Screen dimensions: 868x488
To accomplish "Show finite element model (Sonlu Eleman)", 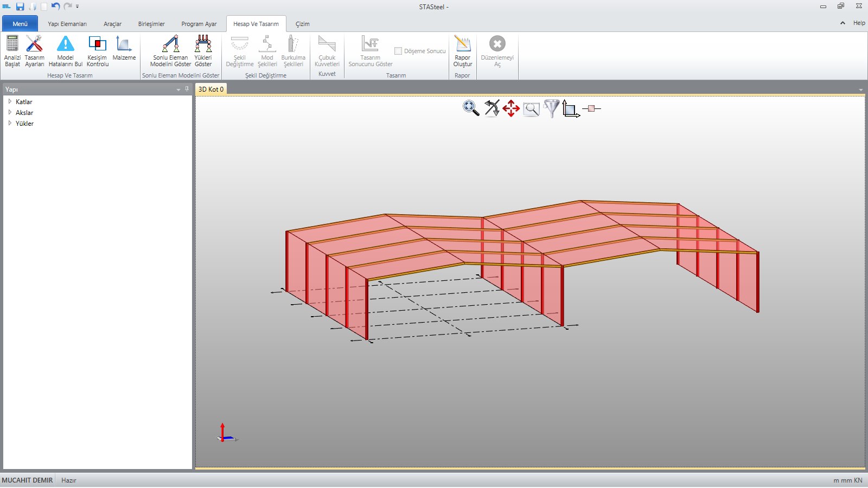I will point(170,50).
